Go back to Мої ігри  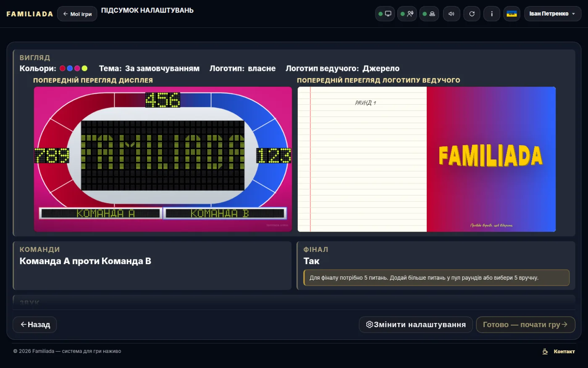pyautogui.click(x=77, y=14)
